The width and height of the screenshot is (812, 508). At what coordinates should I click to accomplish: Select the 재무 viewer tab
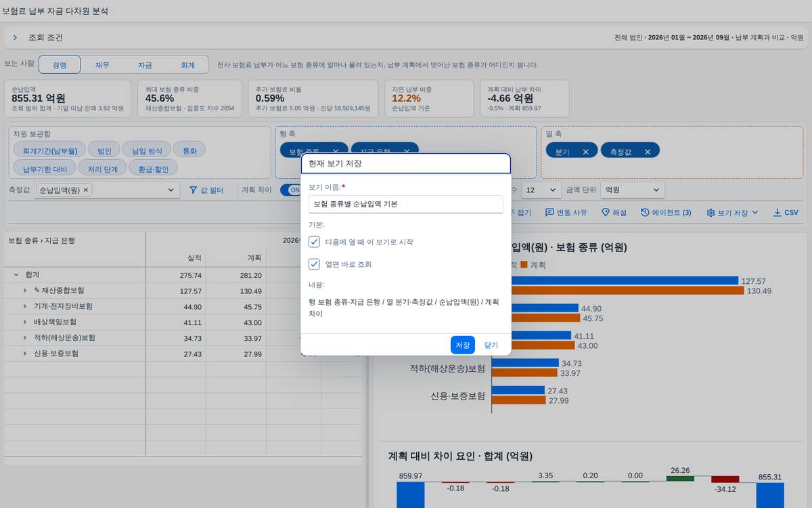[102, 65]
